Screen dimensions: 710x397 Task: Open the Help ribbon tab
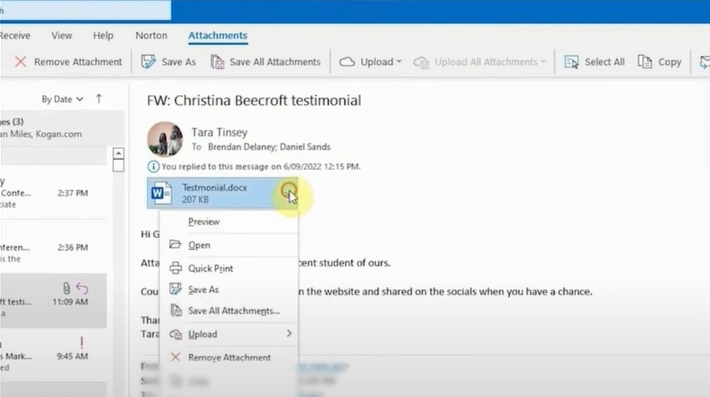pyautogui.click(x=103, y=35)
